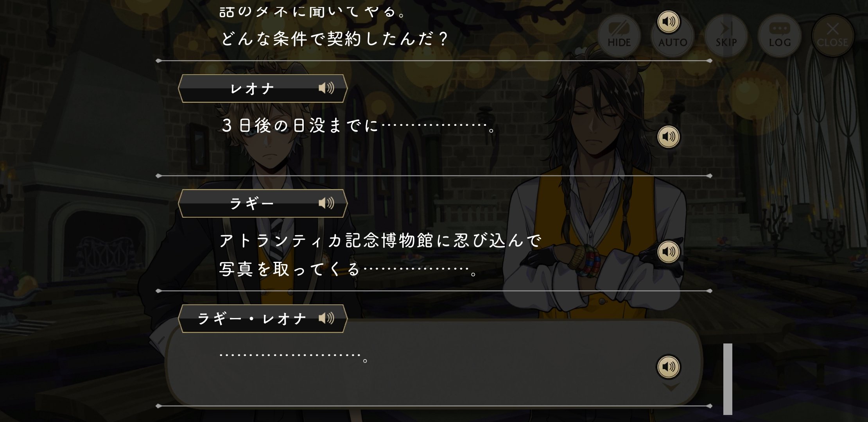Close the log with CLOSE button

click(833, 36)
